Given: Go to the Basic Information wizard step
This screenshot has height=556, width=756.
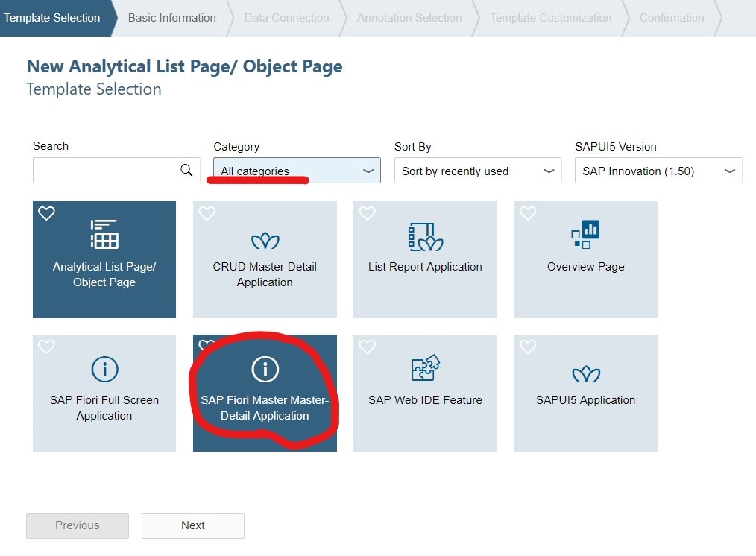Looking at the screenshot, I should pyautogui.click(x=172, y=18).
